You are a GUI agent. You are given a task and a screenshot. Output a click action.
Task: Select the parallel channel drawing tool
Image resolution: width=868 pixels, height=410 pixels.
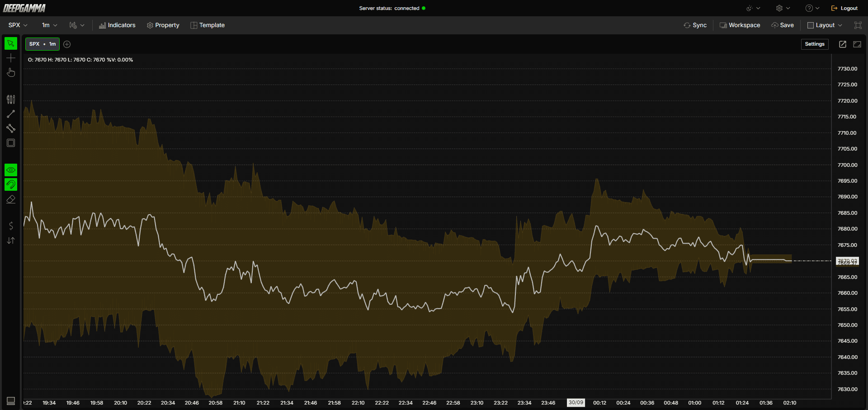[x=11, y=128]
